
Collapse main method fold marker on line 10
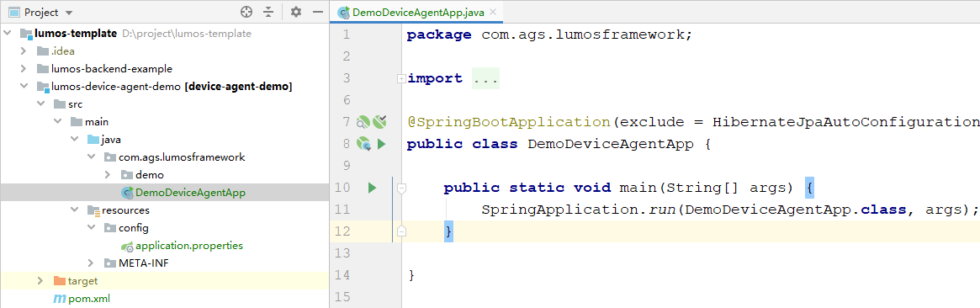[401, 188]
